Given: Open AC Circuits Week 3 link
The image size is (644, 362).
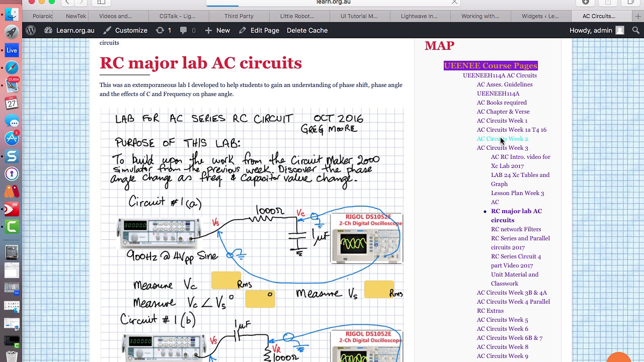Looking at the screenshot, I should pyautogui.click(x=503, y=148).
